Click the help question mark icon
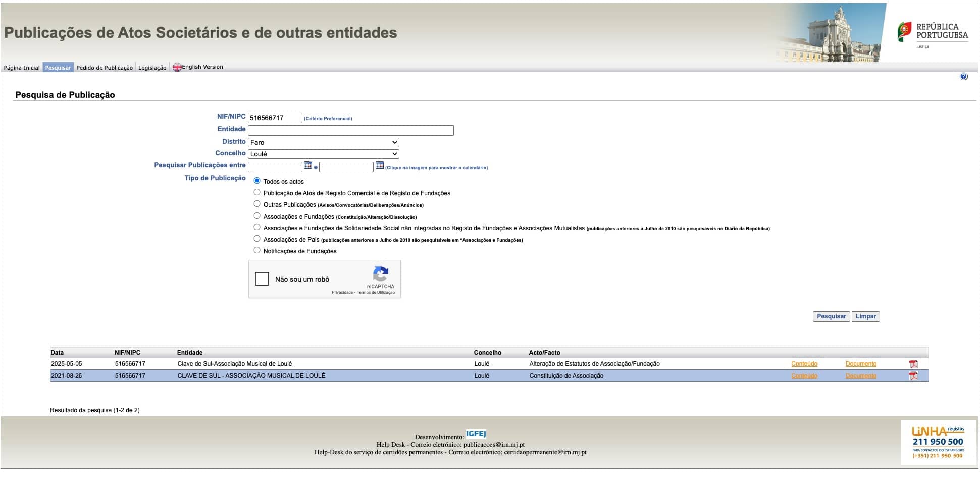 pyautogui.click(x=964, y=77)
